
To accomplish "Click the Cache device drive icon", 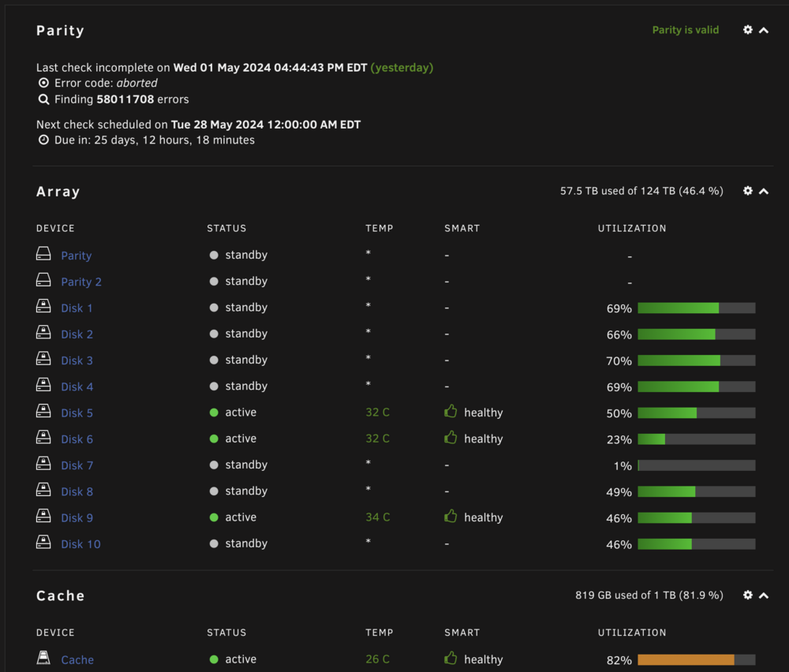I will 43,658.
